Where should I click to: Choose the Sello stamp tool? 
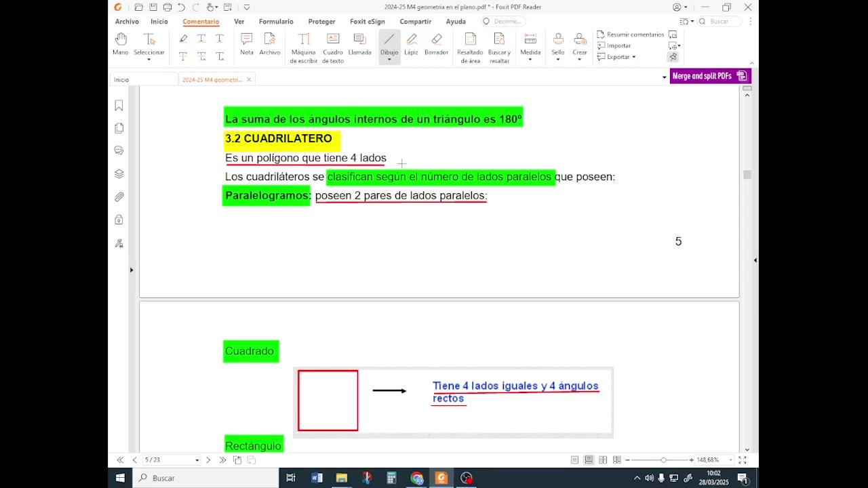[558, 42]
